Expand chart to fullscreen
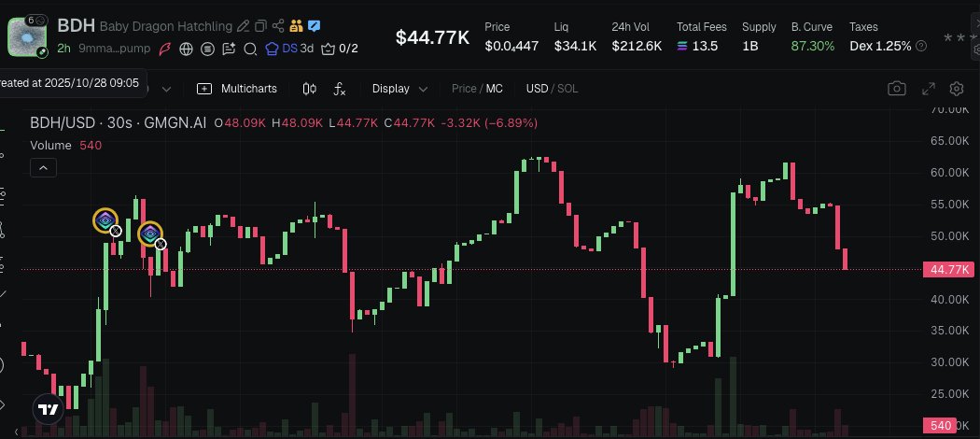The width and height of the screenshot is (980, 439). click(x=928, y=89)
